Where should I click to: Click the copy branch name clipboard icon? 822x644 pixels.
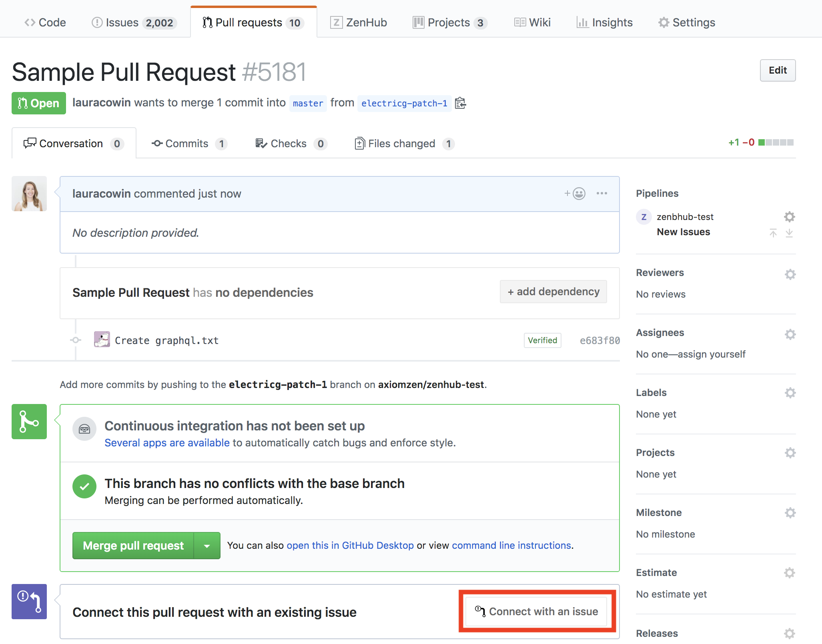(460, 103)
